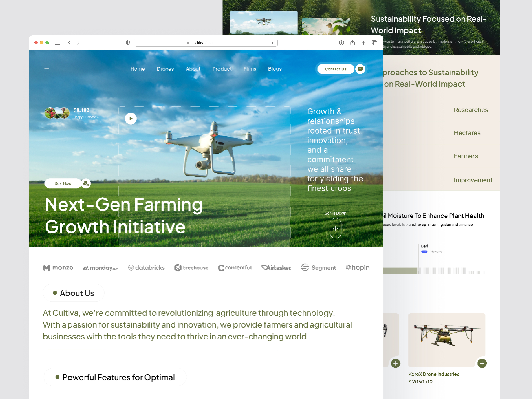This screenshot has width=532, height=399.
Task: Click the monzo logo
Action: point(58,268)
